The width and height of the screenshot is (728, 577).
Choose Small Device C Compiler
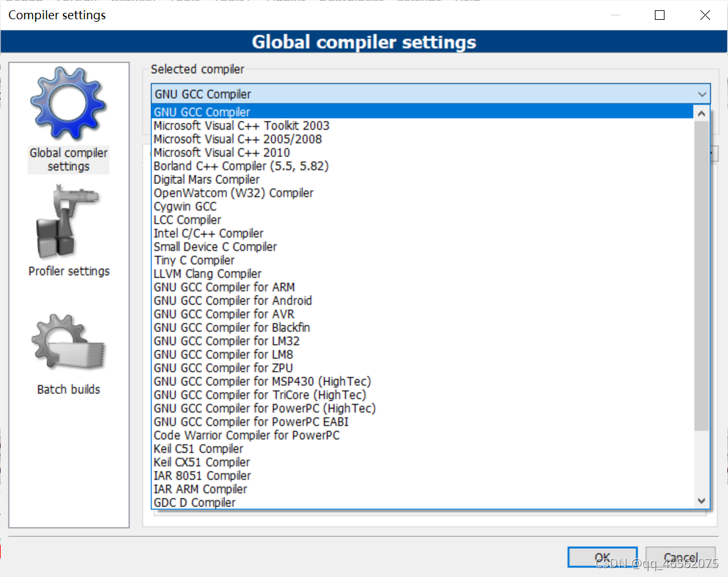(422, 247)
